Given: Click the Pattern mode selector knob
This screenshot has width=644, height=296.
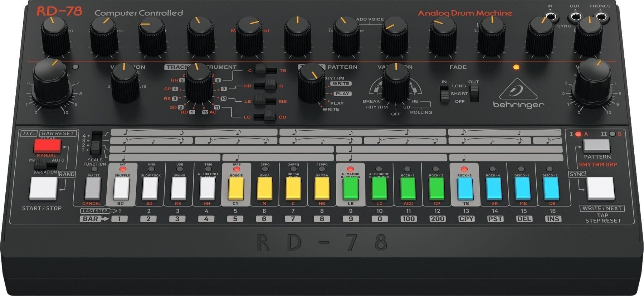Looking at the screenshot, I should 311,82.
